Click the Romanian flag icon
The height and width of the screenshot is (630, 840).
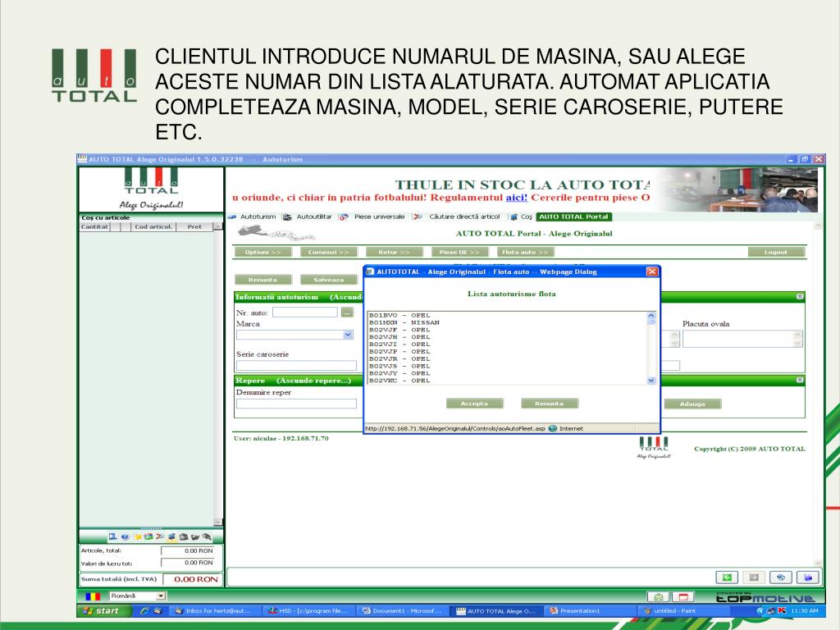(x=93, y=596)
